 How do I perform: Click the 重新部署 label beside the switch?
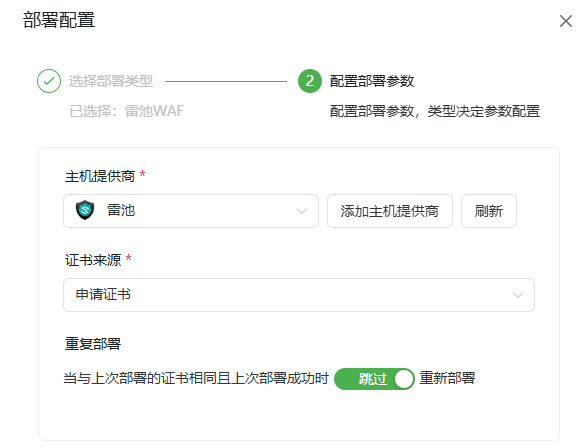click(447, 378)
